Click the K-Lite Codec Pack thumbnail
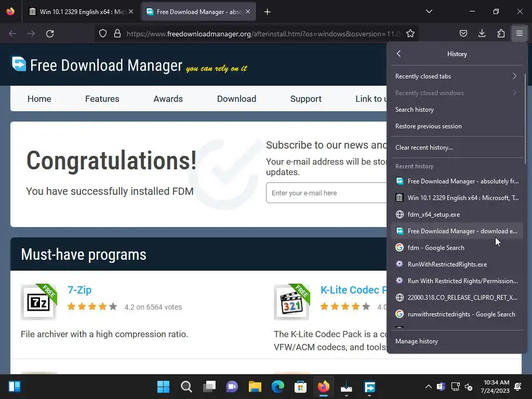Screen dimensions: 532x399 point(292,302)
